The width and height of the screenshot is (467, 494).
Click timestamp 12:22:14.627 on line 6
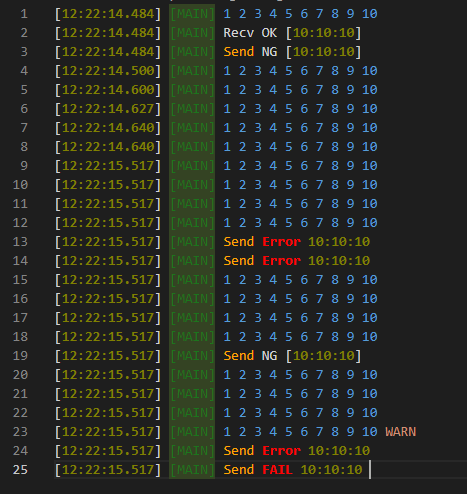(x=108, y=109)
